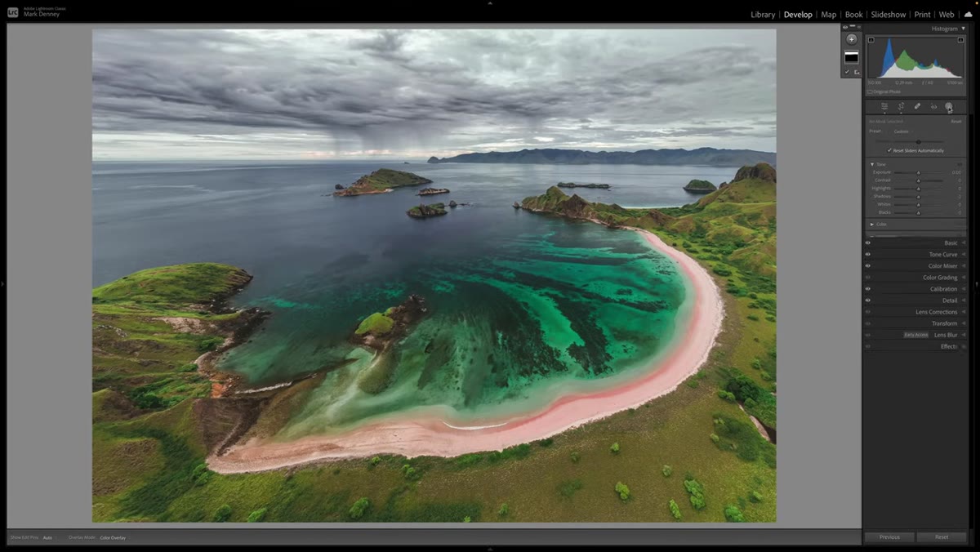Screen dimensions: 980x552
Task: Open the Slideshow module
Action: point(888,15)
